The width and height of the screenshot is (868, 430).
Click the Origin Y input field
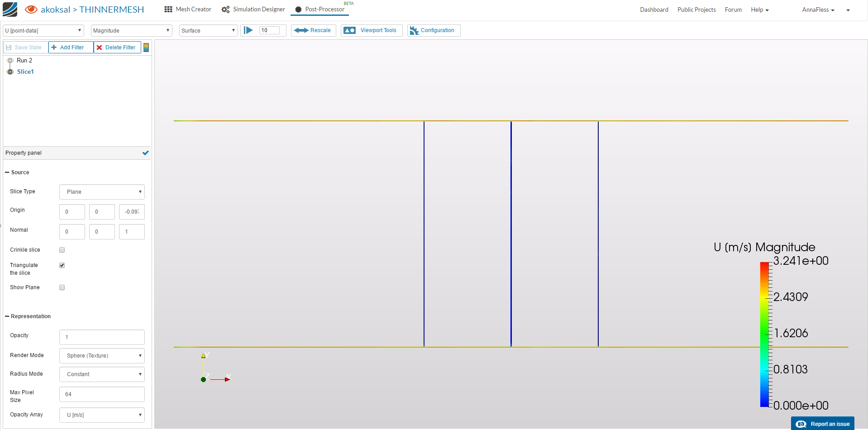102,212
